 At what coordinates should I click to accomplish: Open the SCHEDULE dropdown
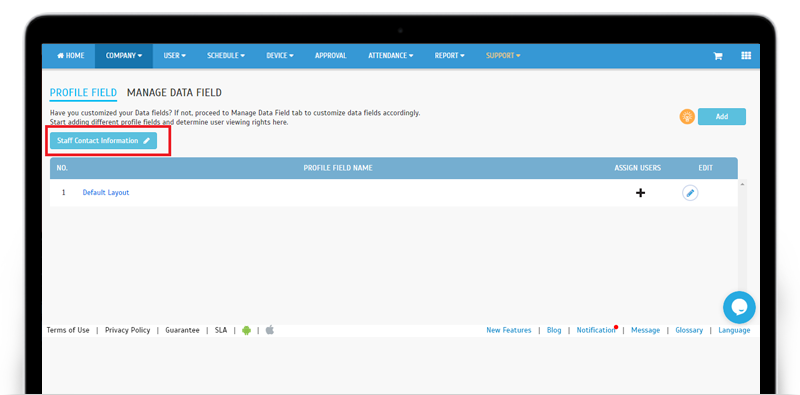pos(226,56)
